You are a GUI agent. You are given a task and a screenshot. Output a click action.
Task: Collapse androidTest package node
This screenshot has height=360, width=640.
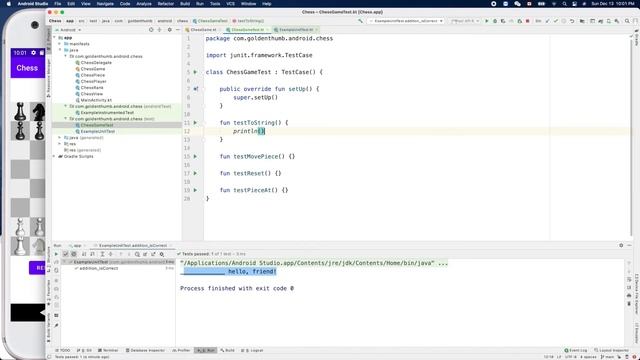[65, 106]
